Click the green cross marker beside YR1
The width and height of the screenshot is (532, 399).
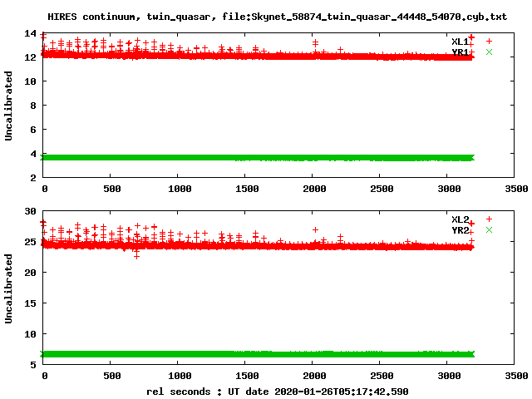[489, 52]
